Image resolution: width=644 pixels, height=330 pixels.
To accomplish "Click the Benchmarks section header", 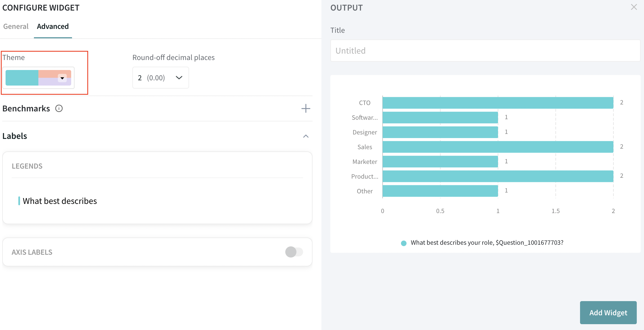I will pyautogui.click(x=26, y=108).
